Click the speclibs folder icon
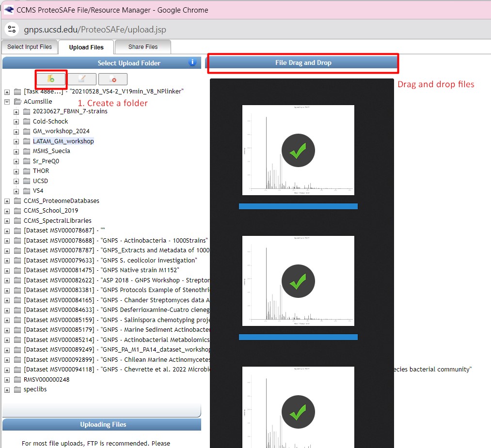This screenshot has height=448, width=491. (17, 389)
